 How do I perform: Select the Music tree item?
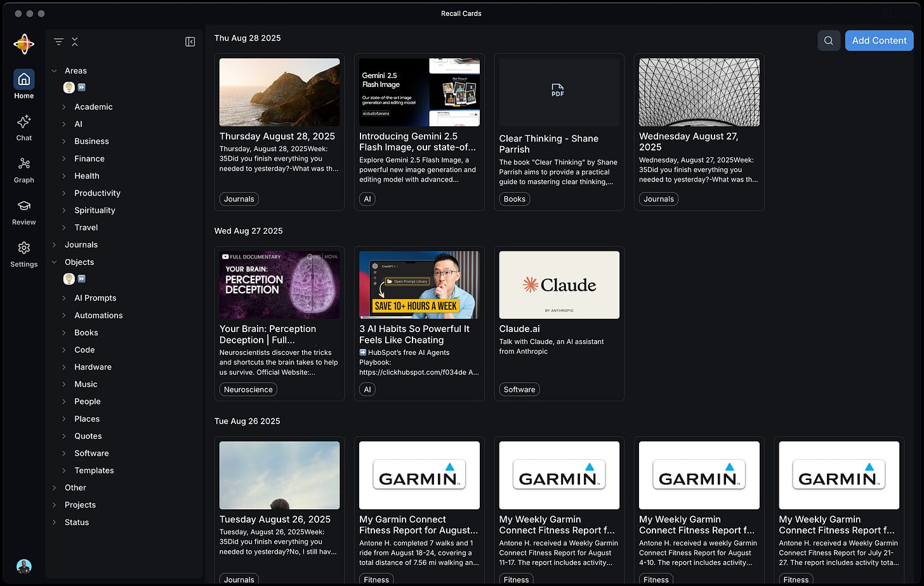(86, 384)
